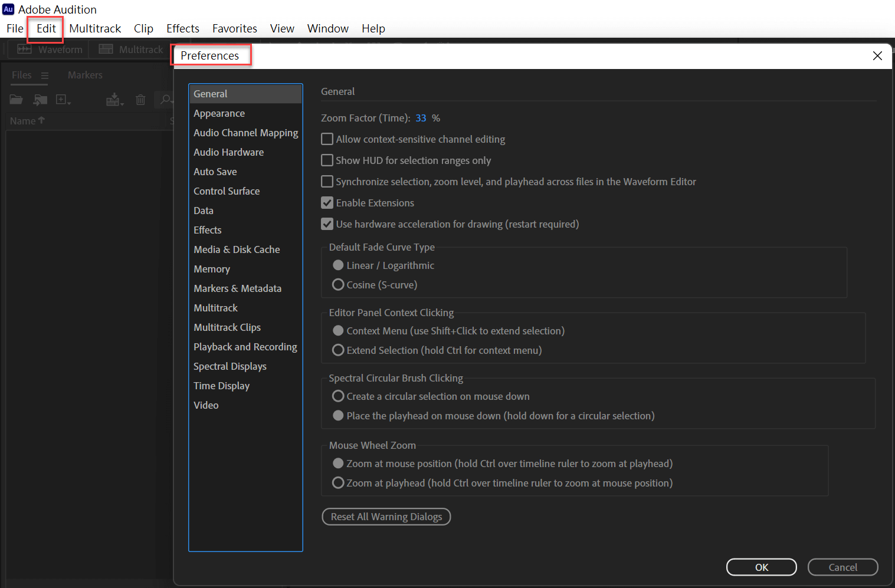Select Memory in the preferences list
This screenshot has height=588, width=895.
tap(245, 269)
